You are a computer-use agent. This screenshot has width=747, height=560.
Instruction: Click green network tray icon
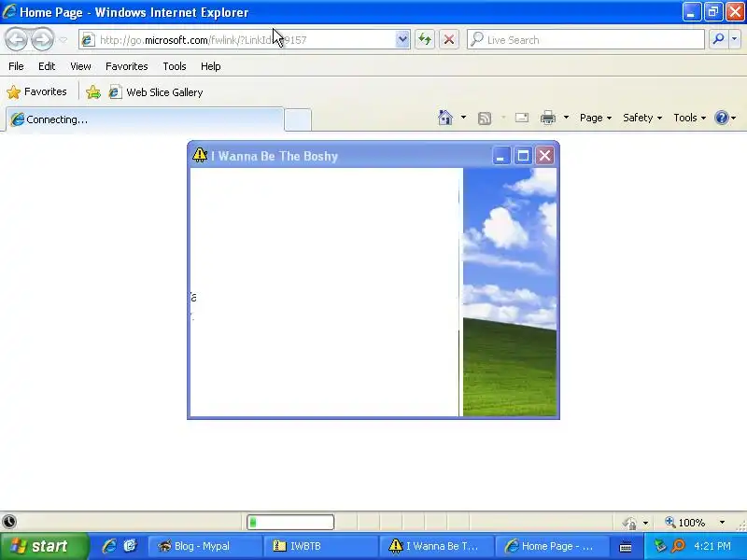click(x=660, y=546)
